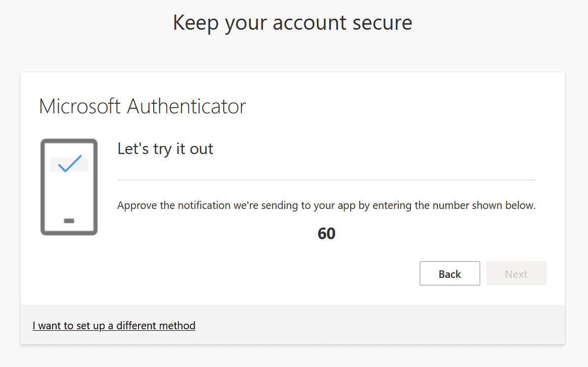The width and height of the screenshot is (588, 367).
Task: Click the home button on the phone illustration
Action: (x=69, y=221)
